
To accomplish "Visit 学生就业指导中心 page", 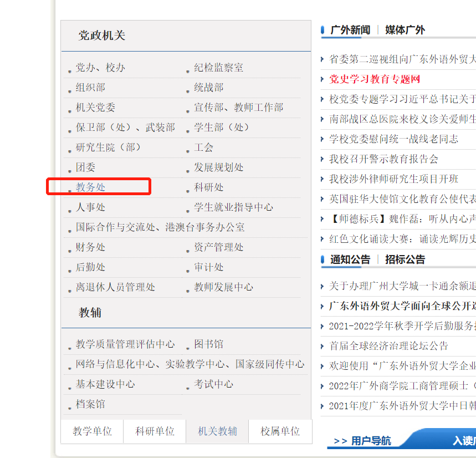I will pos(233,207).
